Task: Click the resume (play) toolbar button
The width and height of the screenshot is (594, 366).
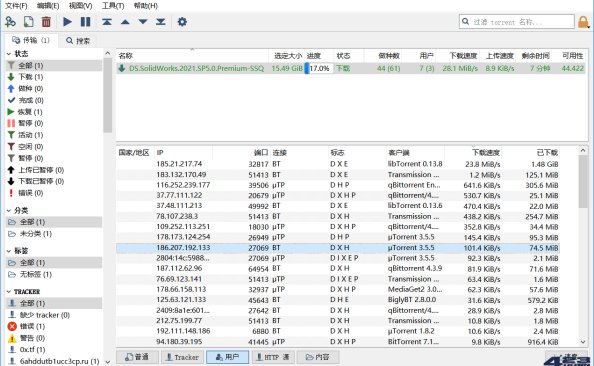Action: point(67,22)
